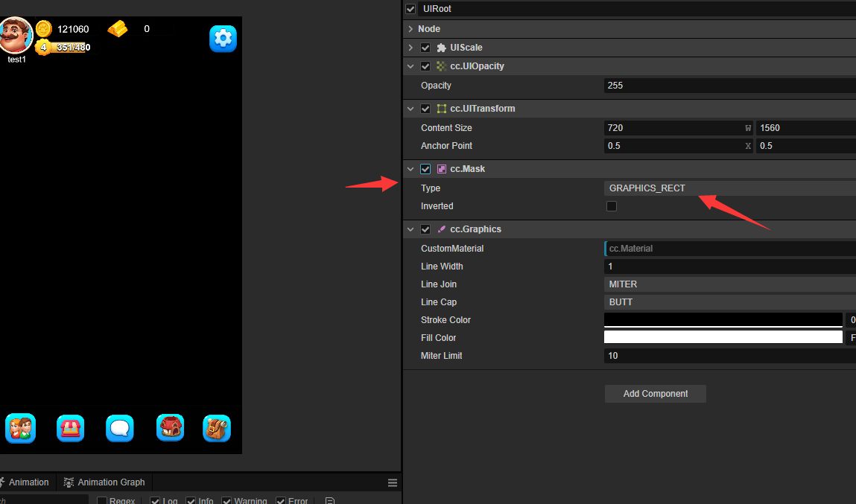Click the gold bar icon
The image size is (856, 504).
pos(118,28)
